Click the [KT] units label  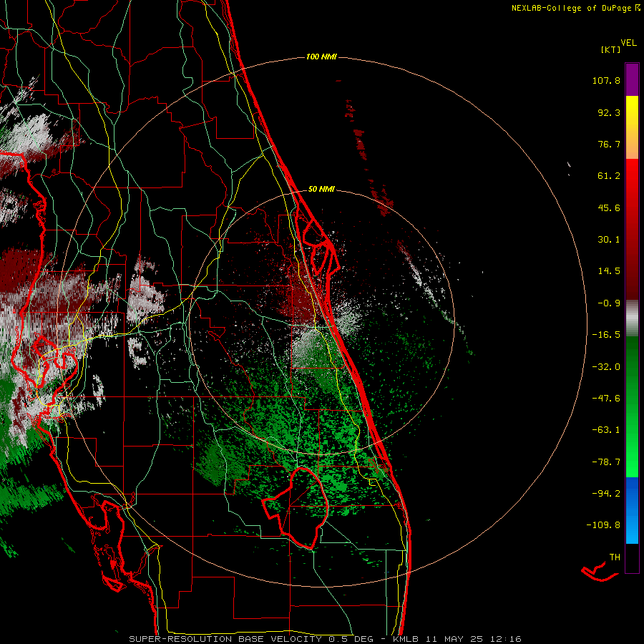tap(611, 49)
